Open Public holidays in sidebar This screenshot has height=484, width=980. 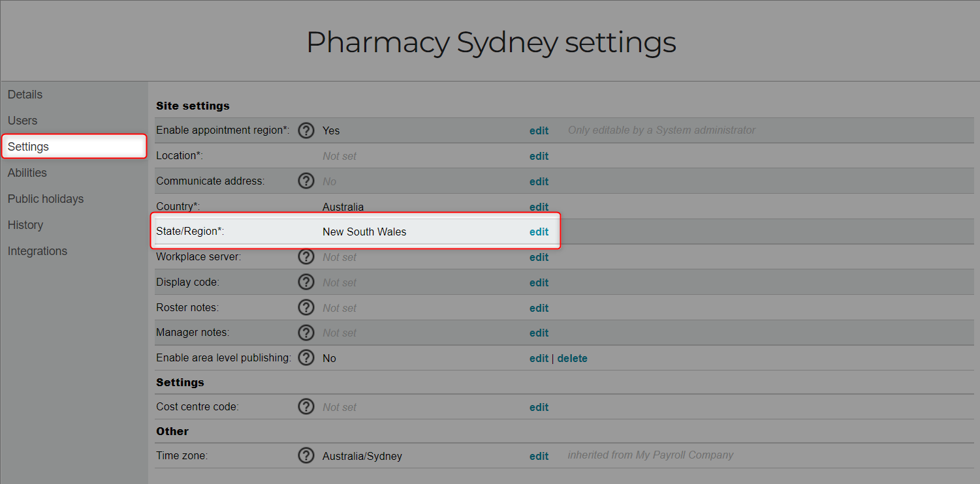[x=46, y=199]
